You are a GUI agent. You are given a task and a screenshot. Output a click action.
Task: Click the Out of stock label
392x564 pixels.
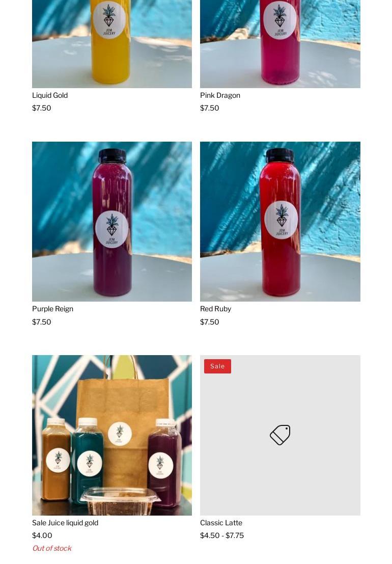(x=52, y=548)
